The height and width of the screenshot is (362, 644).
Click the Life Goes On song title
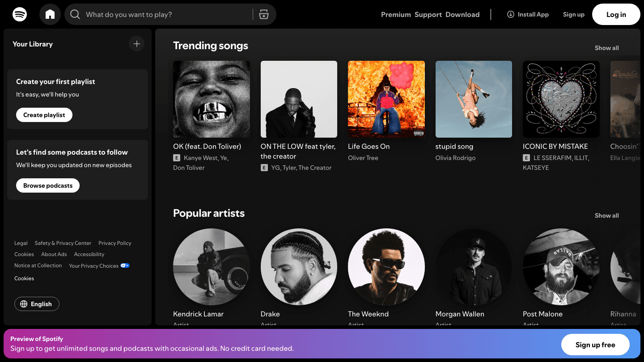point(369,146)
